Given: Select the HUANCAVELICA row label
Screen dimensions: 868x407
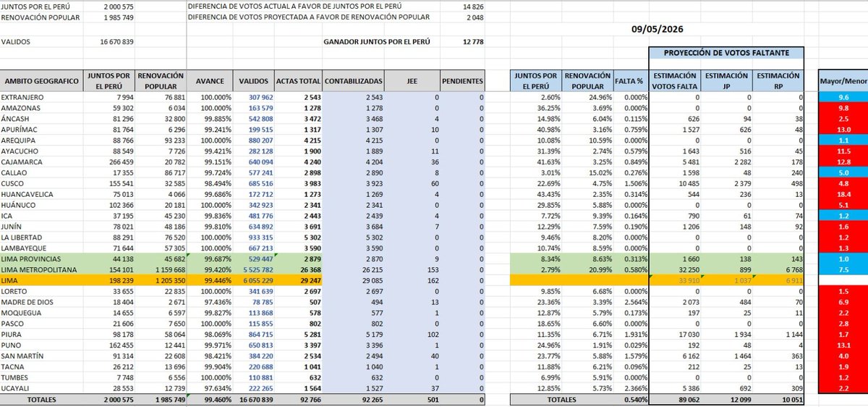Looking at the screenshot, I should coord(26,194).
